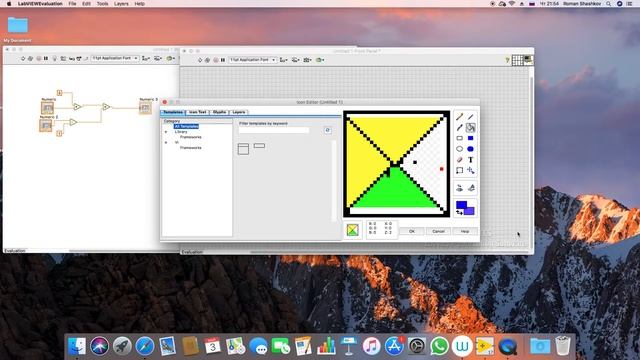The height and width of the screenshot is (360, 640).
Task: Open the File menu
Action: (x=72, y=4)
